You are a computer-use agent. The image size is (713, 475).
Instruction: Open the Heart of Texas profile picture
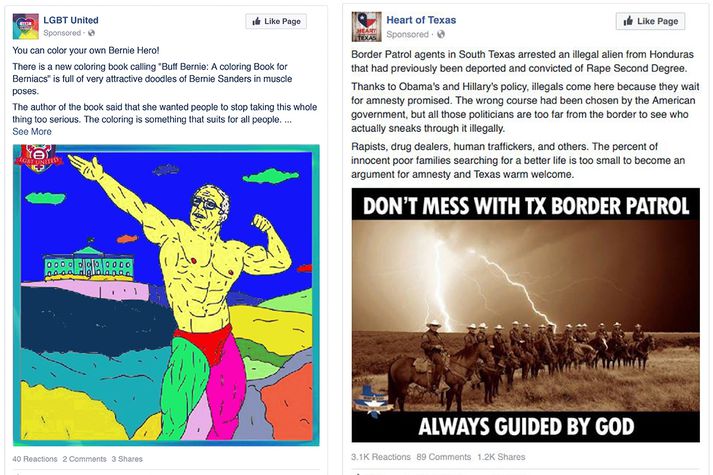366,27
